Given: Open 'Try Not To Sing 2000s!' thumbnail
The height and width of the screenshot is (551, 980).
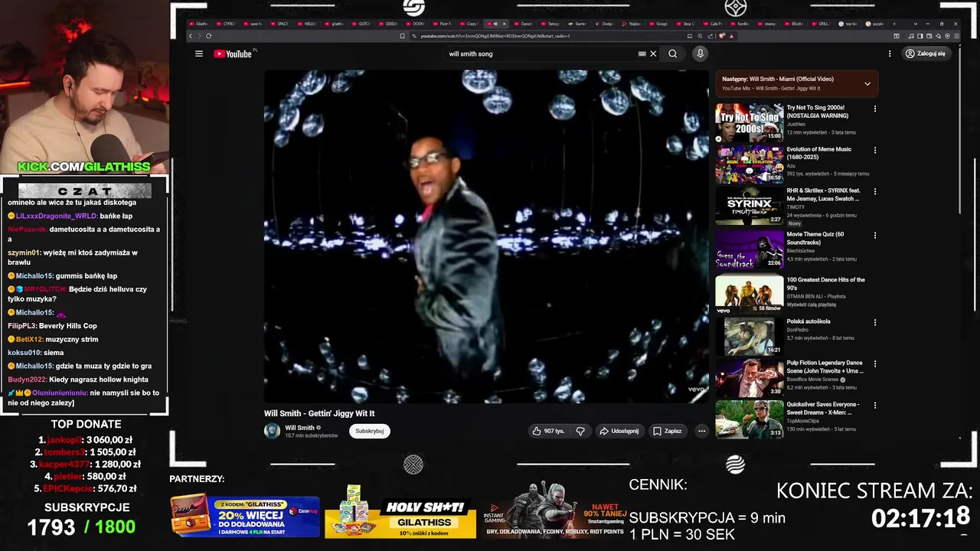Looking at the screenshot, I should coord(750,122).
